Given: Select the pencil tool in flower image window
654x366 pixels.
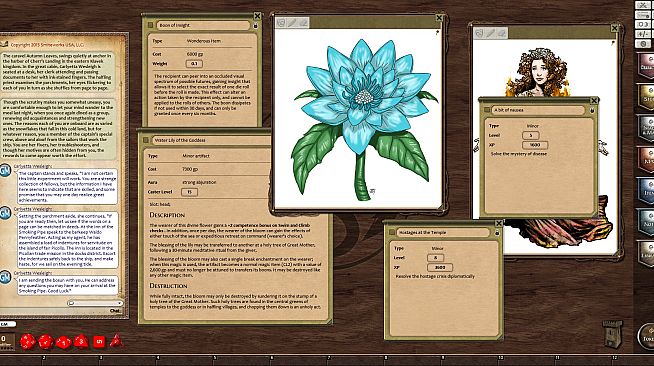Looking at the screenshot, I should point(292,23).
